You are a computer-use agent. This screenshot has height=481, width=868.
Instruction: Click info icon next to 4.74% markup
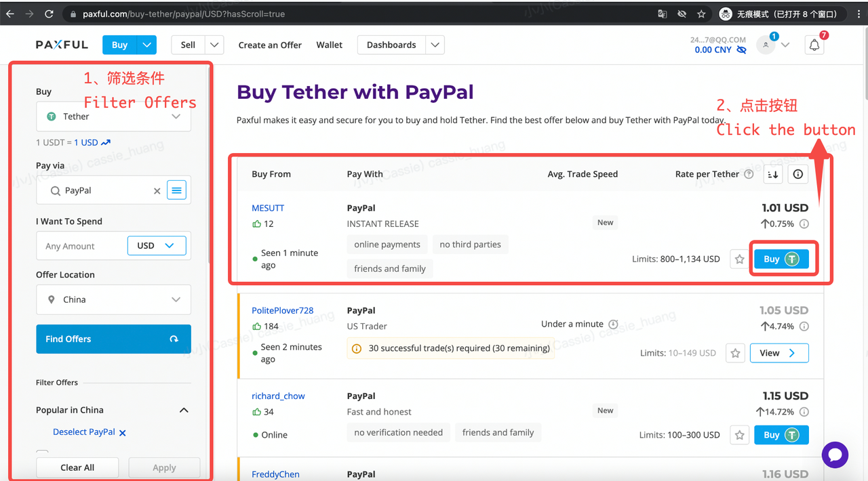(x=804, y=327)
